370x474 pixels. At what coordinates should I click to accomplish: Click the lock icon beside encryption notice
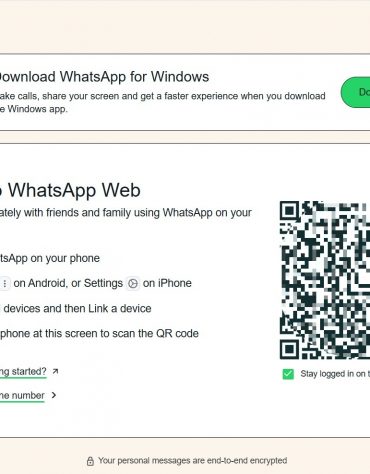90,461
